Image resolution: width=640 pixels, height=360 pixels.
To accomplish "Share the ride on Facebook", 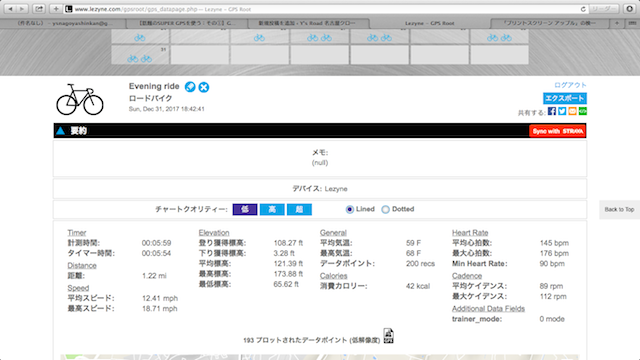I will (552, 111).
